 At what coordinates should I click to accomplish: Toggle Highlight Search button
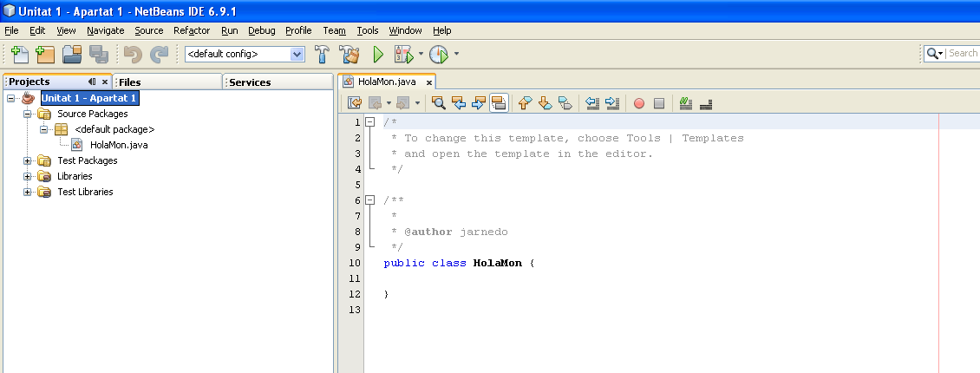tap(498, 103)
